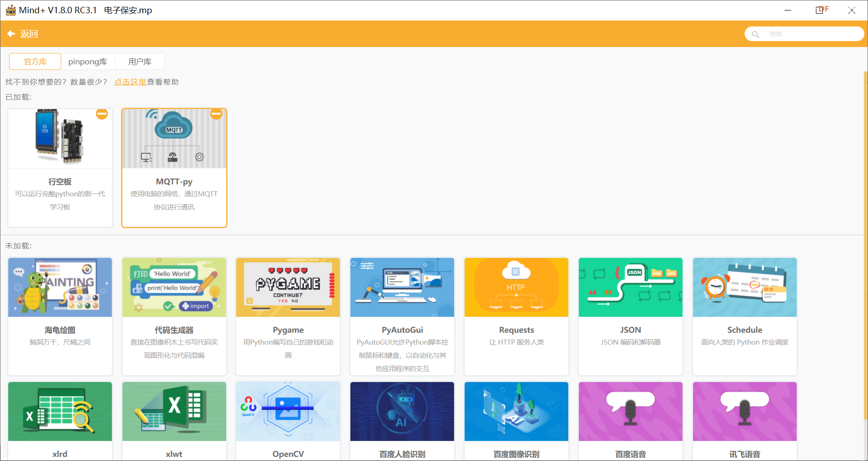The width and height of the screenshot is (868, 461).
Task: Click the 讯飞语音 label text
Action: (x=745, y=454)
